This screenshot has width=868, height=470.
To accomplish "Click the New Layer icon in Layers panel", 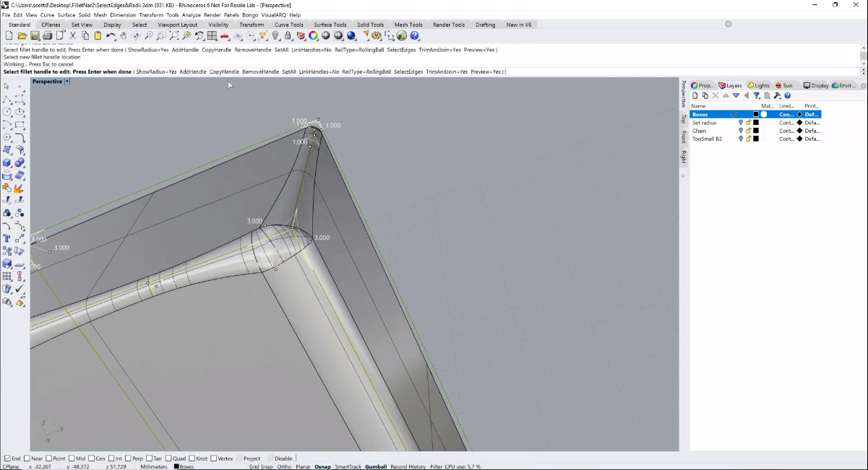I will [695, 95].
